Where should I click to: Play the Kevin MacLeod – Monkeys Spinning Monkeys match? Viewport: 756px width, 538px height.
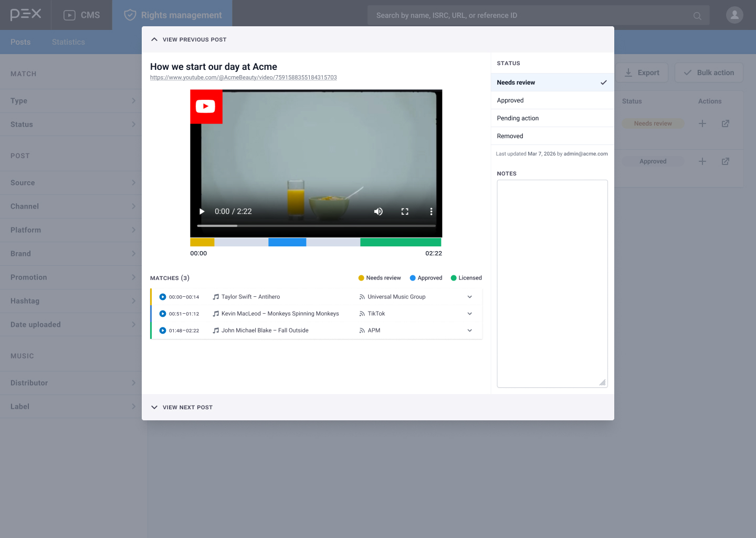tap(162, 313)
